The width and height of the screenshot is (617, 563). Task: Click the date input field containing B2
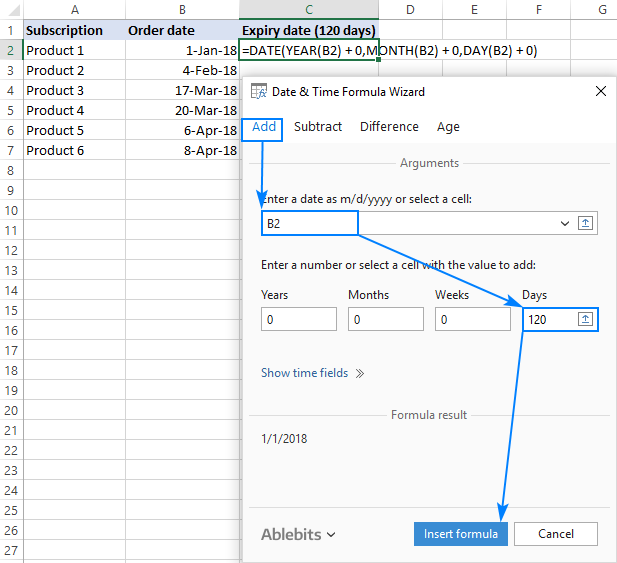(410, 224)
